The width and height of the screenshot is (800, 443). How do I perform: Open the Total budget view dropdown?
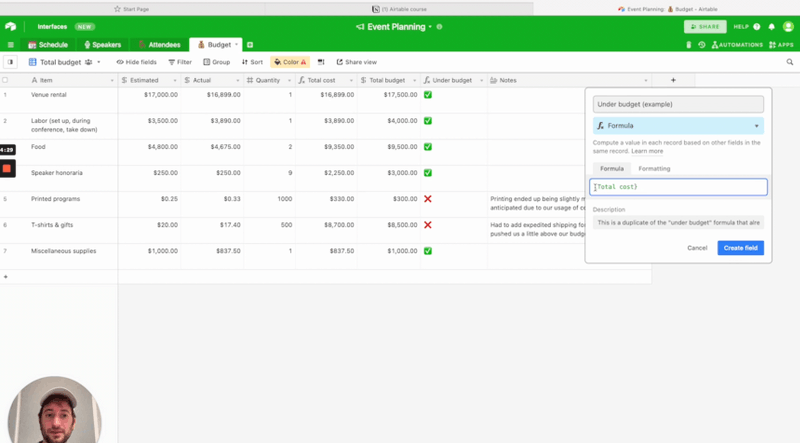98,62
